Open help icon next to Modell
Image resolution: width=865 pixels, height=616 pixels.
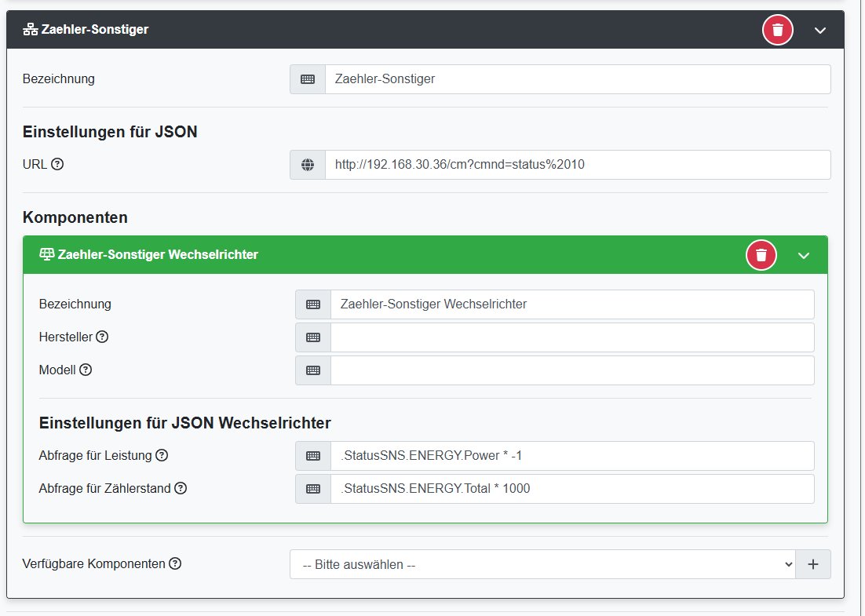(x=86, y=370)
